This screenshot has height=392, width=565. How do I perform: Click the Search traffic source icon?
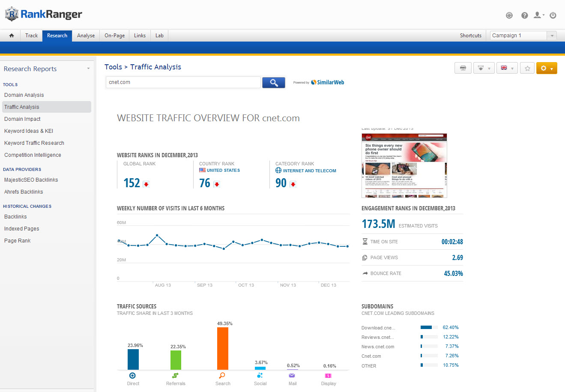[222, 376]
